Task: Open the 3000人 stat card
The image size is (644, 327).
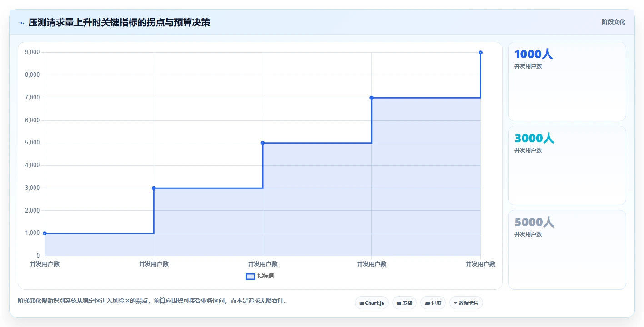Action: (567, 166)
